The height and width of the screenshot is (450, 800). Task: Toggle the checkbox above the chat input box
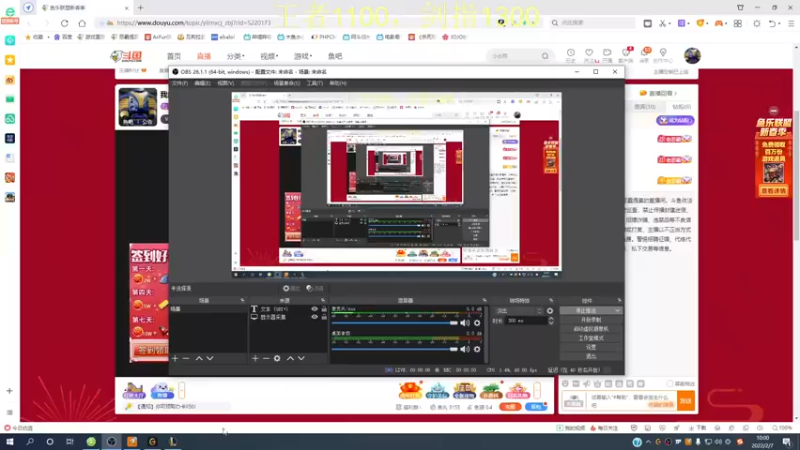click(670, 384)
